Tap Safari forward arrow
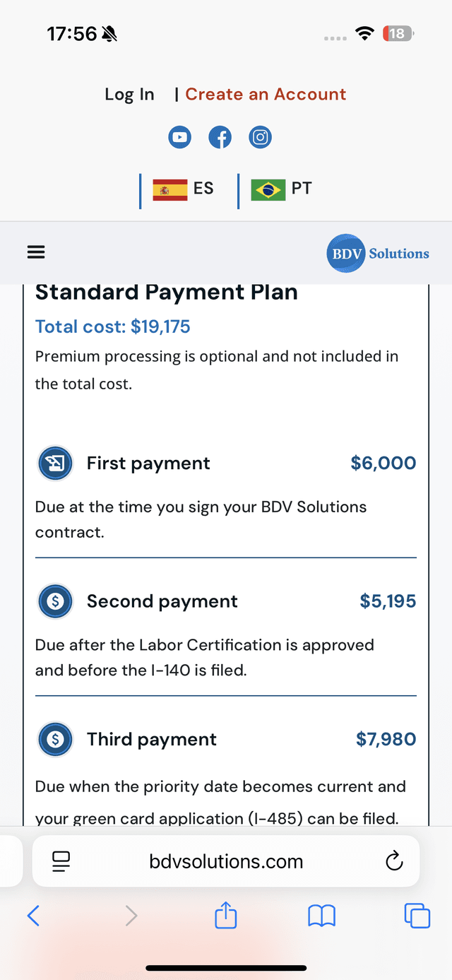452x980 pixels. tap(131, 916)
